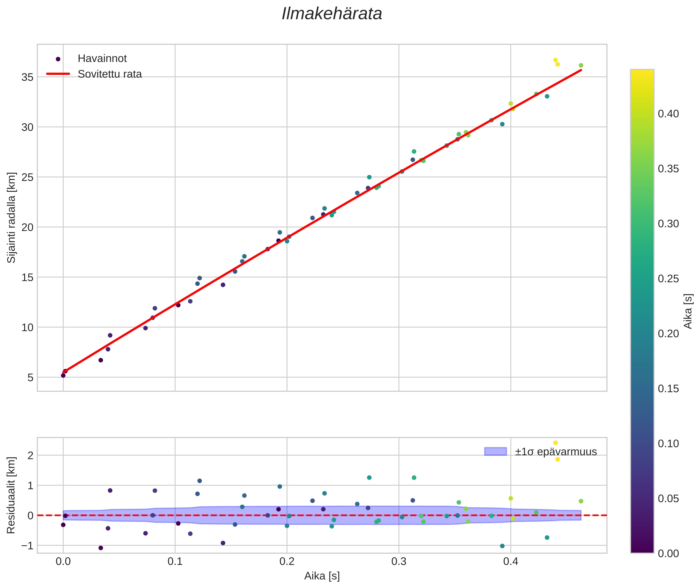700x588 pixels.
Task: Click the lowest dark point near residual −1
Action: click(101, 548)
